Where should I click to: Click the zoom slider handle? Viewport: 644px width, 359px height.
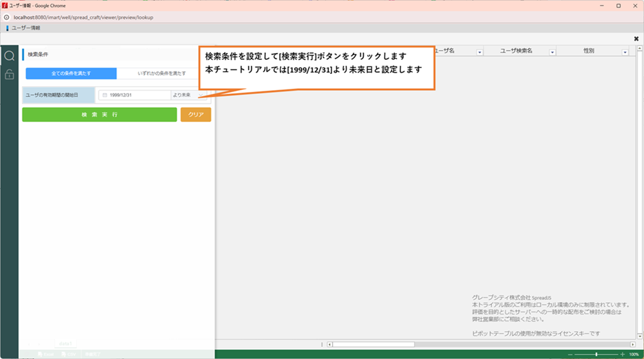596,354
